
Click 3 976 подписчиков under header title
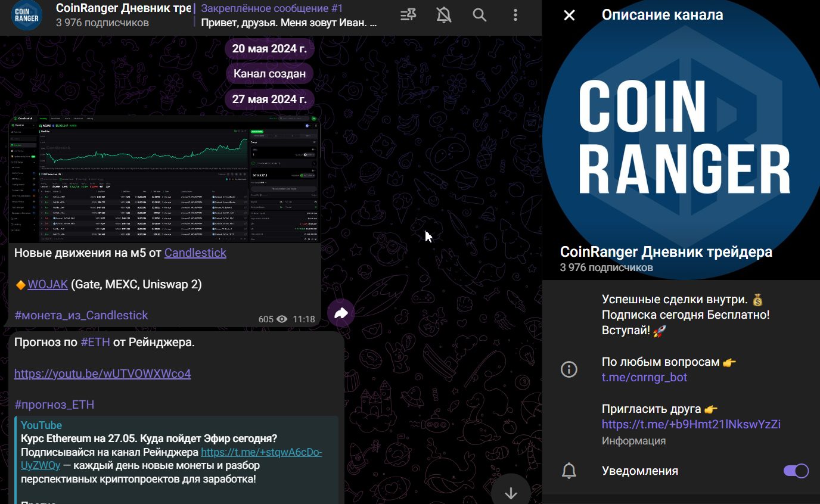coord(102,23)
